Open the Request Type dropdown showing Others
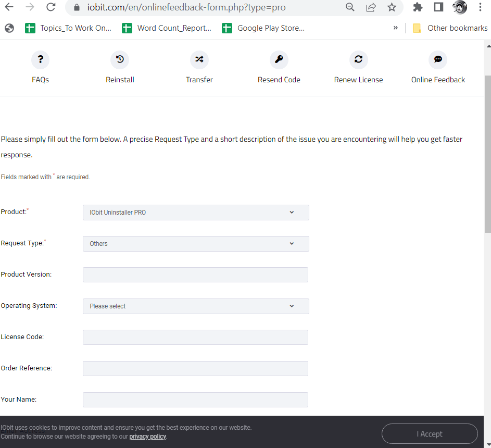Screen dimensions: 491x448 pos(196,244)
